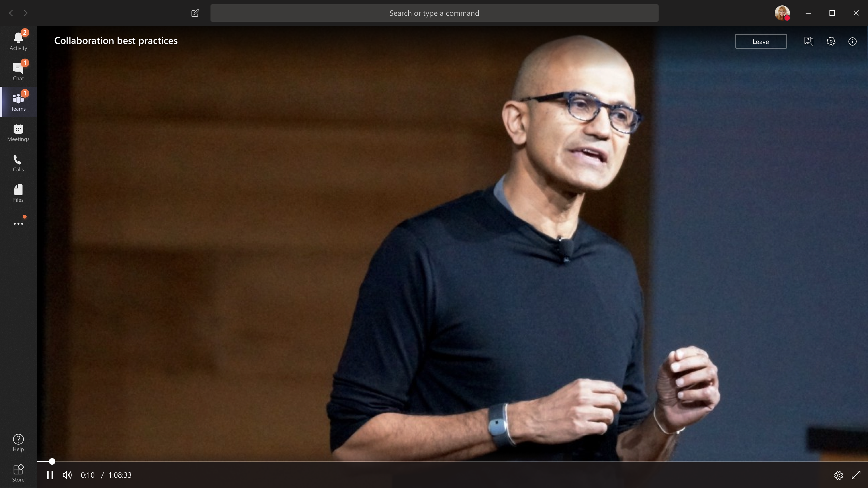Screen dimensions: 868x488
Task: Open the Meetings view
Action: tap(18, 132)
